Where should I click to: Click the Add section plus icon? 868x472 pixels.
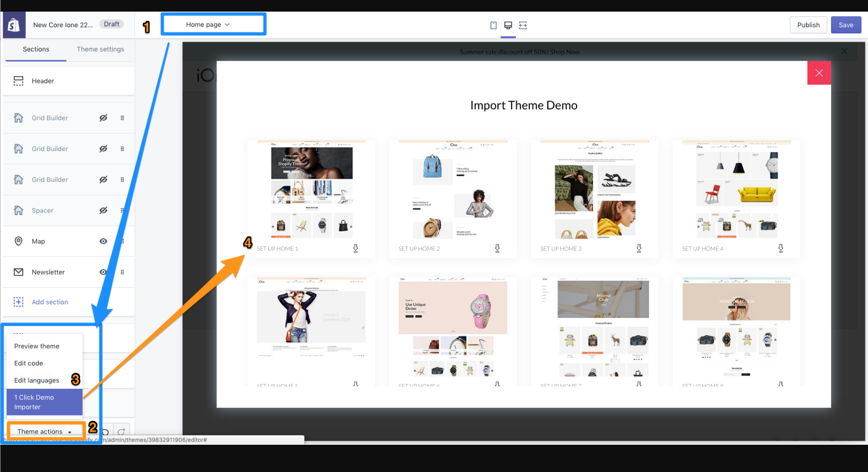coord(19,302)
